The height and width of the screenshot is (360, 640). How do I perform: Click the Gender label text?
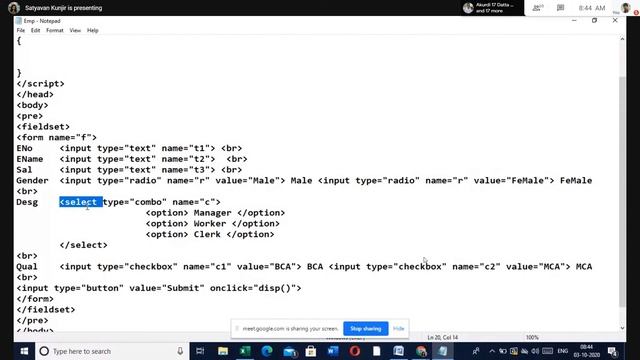(x=32, y=180)
